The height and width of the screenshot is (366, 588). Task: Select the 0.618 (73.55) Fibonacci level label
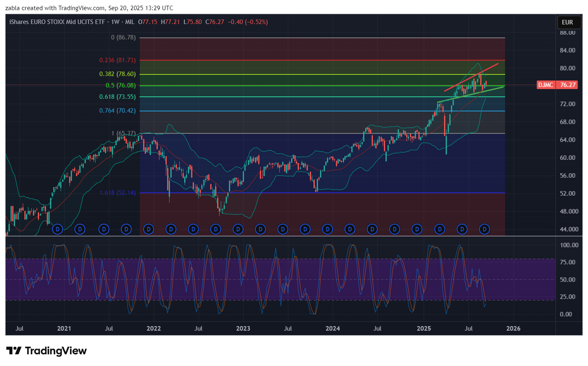point(117,97)
